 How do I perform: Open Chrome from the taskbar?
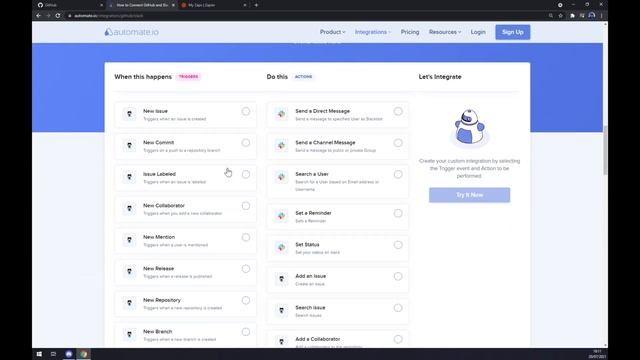click(x=84, y=354)
